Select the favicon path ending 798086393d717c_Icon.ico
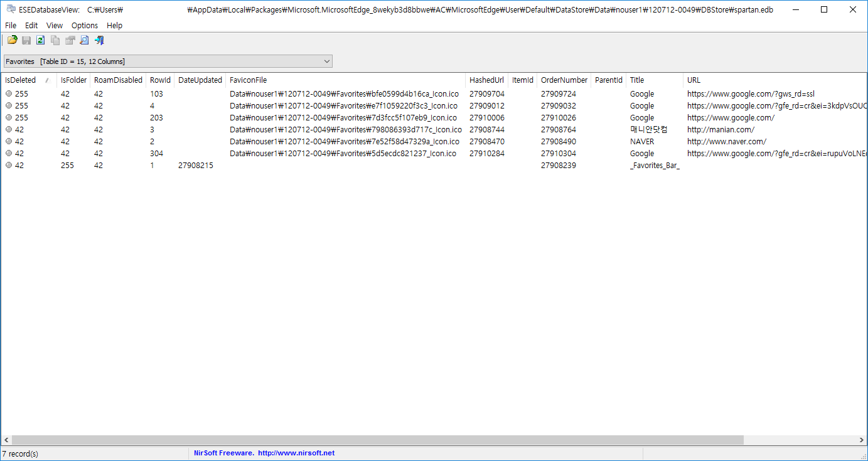 tap(346, 129)
